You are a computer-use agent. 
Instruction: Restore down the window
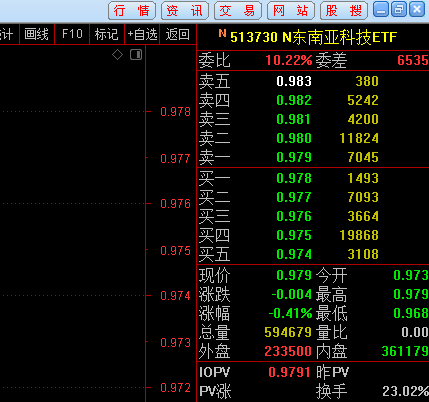click(399, 9)
